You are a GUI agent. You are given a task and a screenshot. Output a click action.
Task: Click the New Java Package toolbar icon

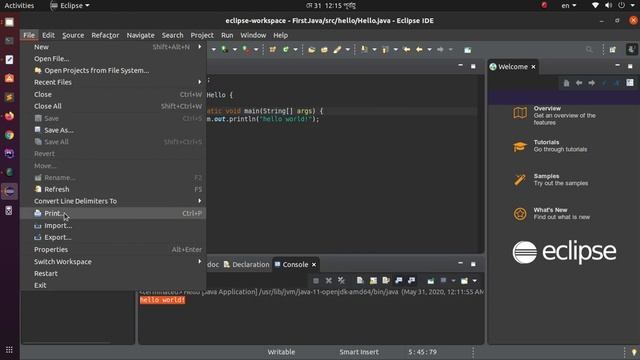[x=273, y=49]
